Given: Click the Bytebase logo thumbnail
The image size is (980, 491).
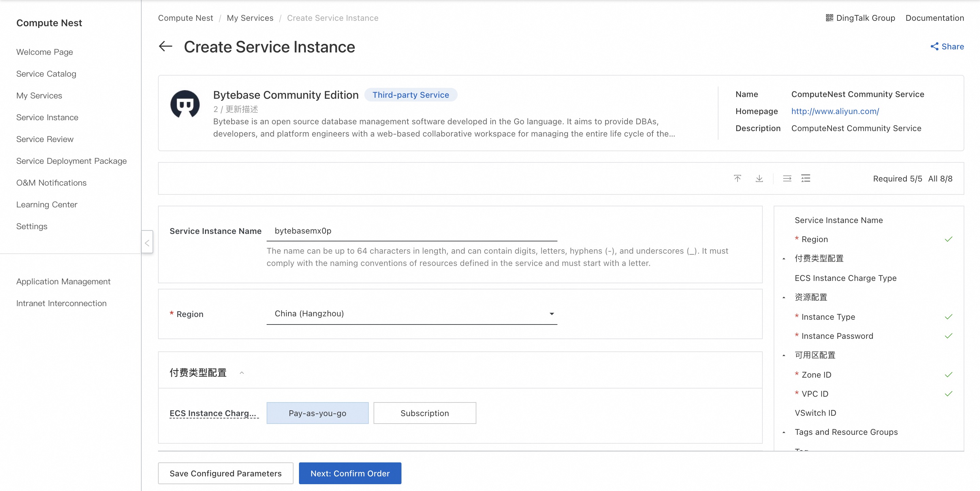Looking at the screenshot, I should [185, 104].
